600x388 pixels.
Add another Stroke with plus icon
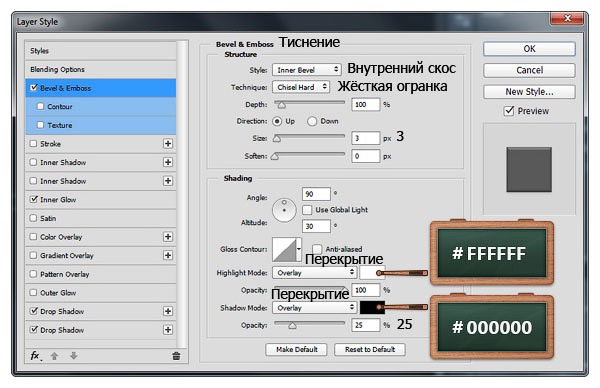[168, 143]
